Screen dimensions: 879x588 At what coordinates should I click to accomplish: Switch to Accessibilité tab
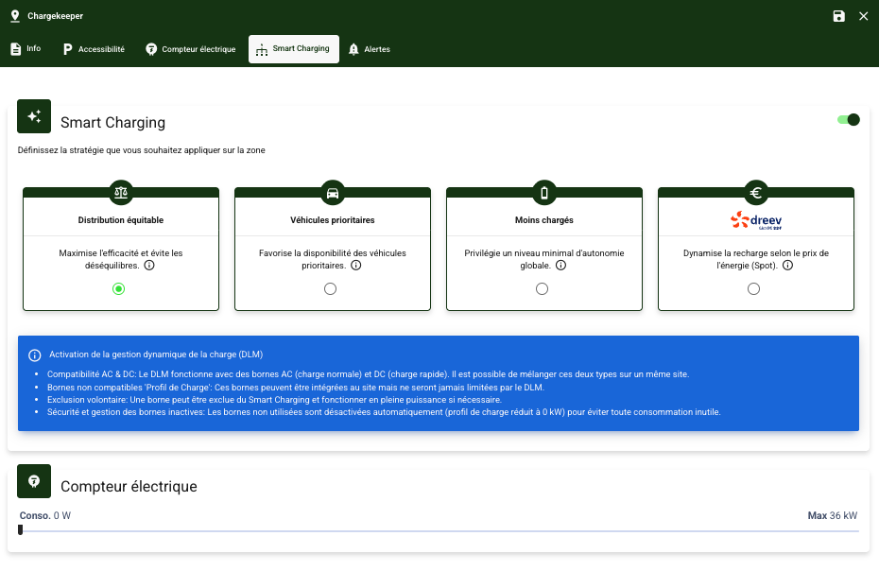coord(94,49)
